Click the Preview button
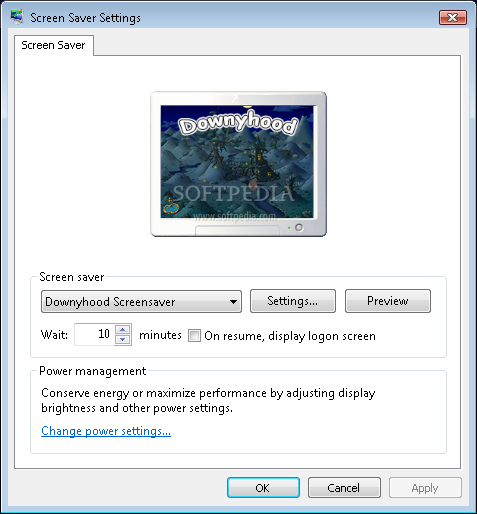This screenshot has width=477, height=514. 388,301
